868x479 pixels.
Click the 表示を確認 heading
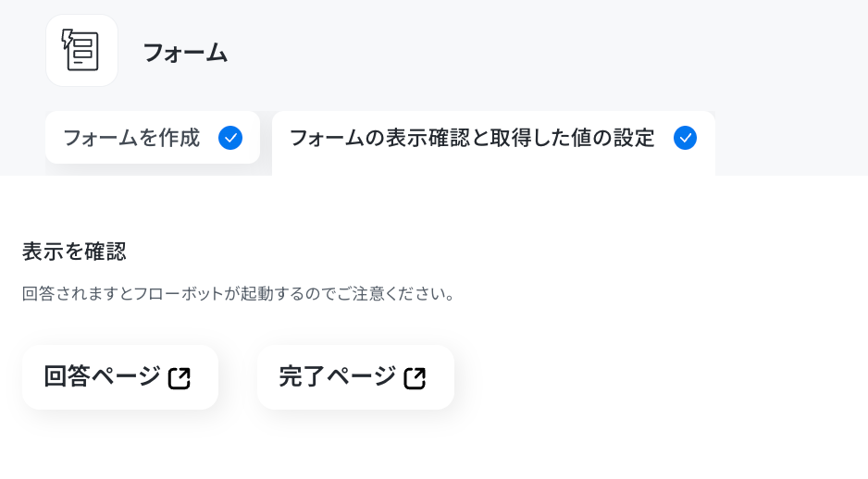[x=74, y=252]
